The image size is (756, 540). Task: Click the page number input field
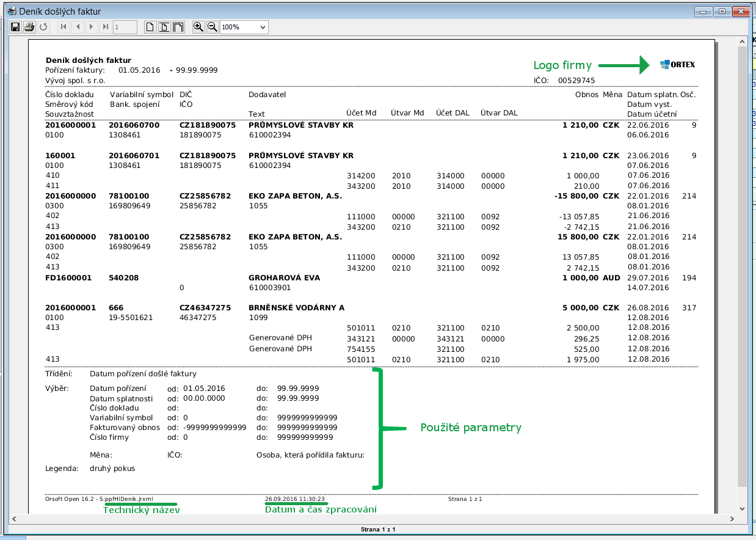[x=125, y=27]
